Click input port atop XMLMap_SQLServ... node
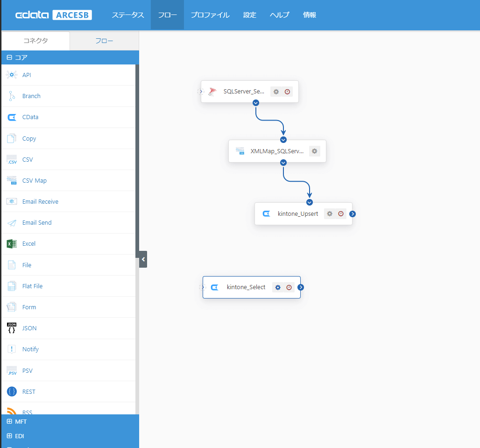Viewport: 480px width, 448px height. [283, 140]
